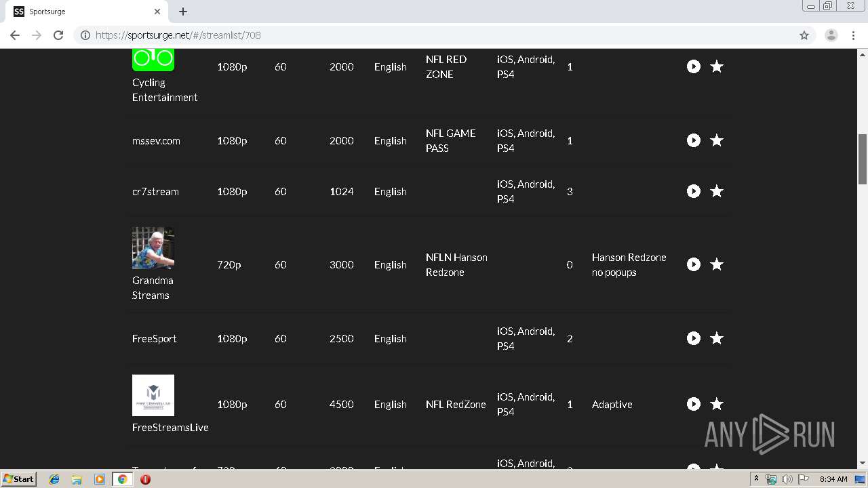Viewport: 868px width, 488px height.
Task: Star the FreeSport row
Action: pyautogui.click(x=717, y=338)
